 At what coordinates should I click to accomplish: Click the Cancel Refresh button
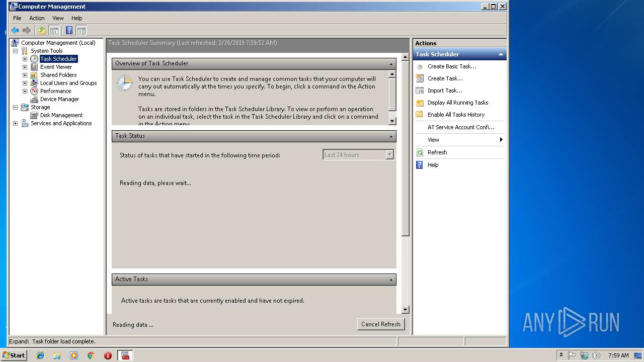[x=381, y=324]
